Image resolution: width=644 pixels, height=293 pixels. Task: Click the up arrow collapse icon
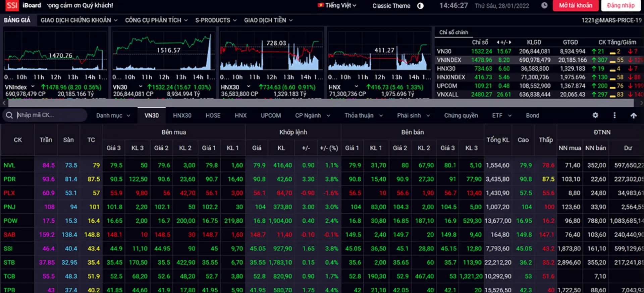[633, 115]
